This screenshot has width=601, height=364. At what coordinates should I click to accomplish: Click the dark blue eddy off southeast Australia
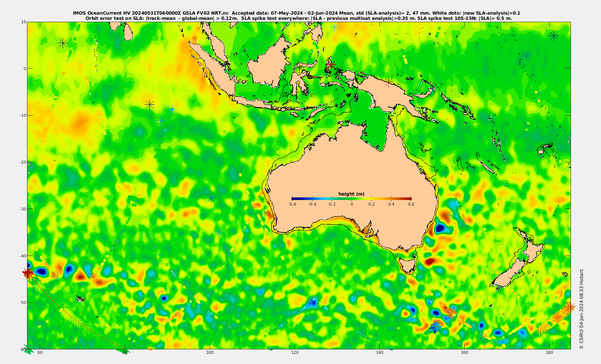tap(440, 227)
